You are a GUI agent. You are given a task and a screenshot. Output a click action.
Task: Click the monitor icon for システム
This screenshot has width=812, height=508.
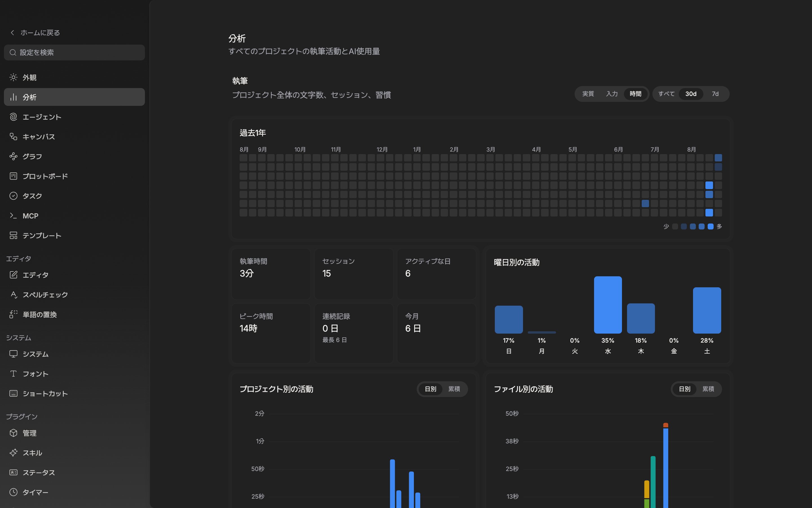[x=14, y=354]
